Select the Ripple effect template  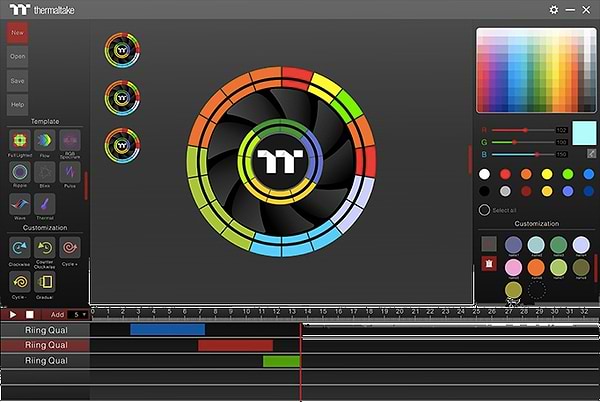pos(19,172)
